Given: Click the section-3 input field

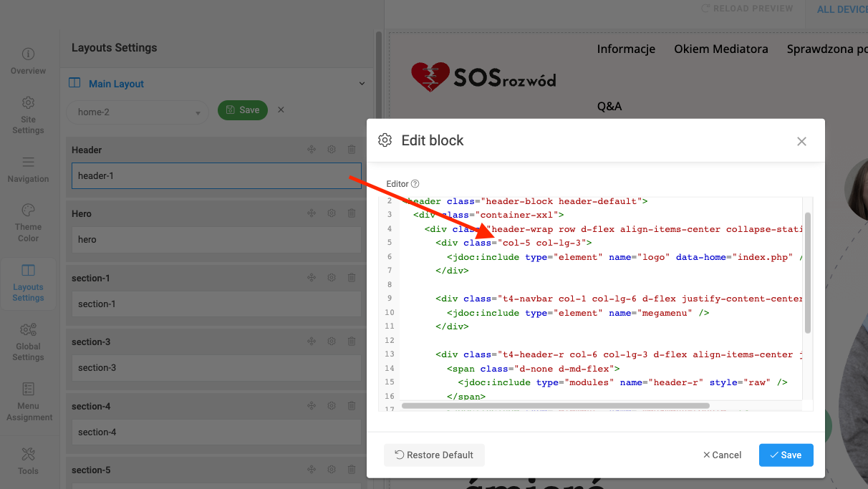Looking at the screenshot, I should click(216, 368).
